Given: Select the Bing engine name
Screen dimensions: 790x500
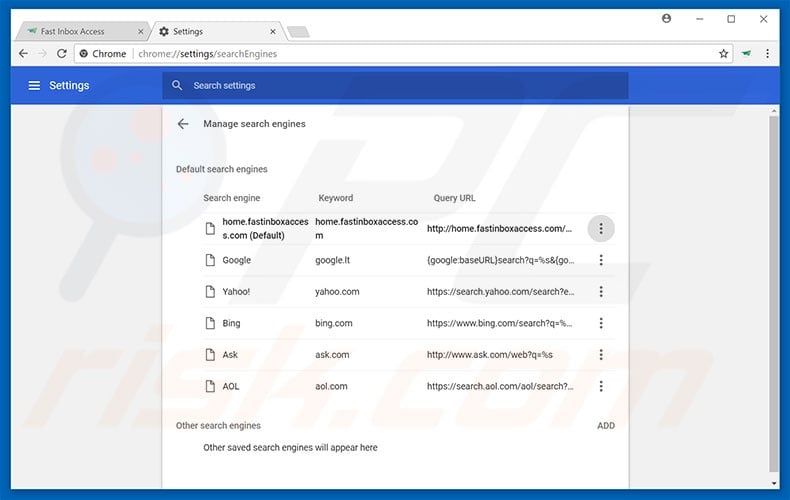Looking at the screenshot, I should coord(231,323).
